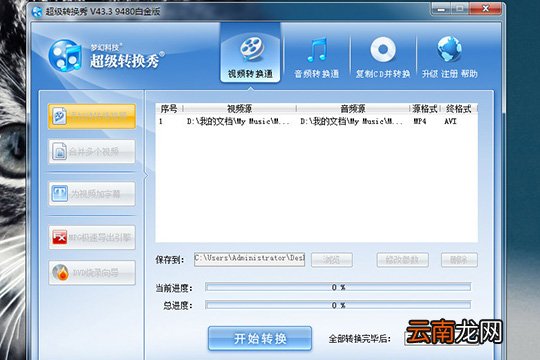Open the 复制CD并转换 CD copy tab
Image resolution: width=540 pixels, height=360 pixels.
(383, 57)
